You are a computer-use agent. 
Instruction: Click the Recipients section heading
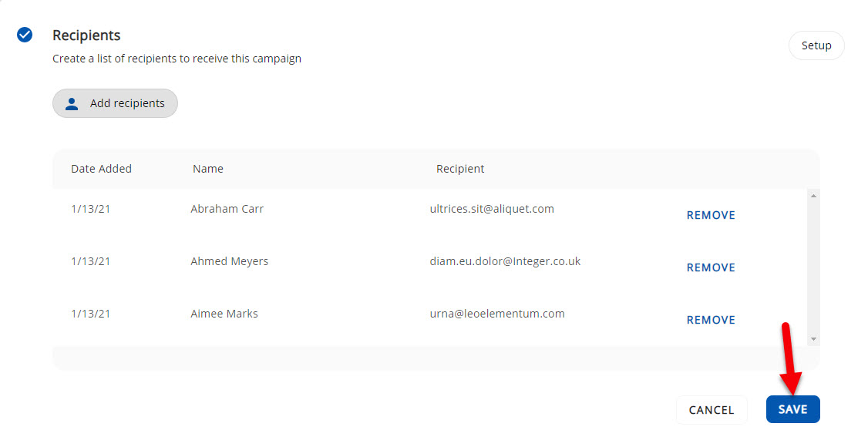86,35
